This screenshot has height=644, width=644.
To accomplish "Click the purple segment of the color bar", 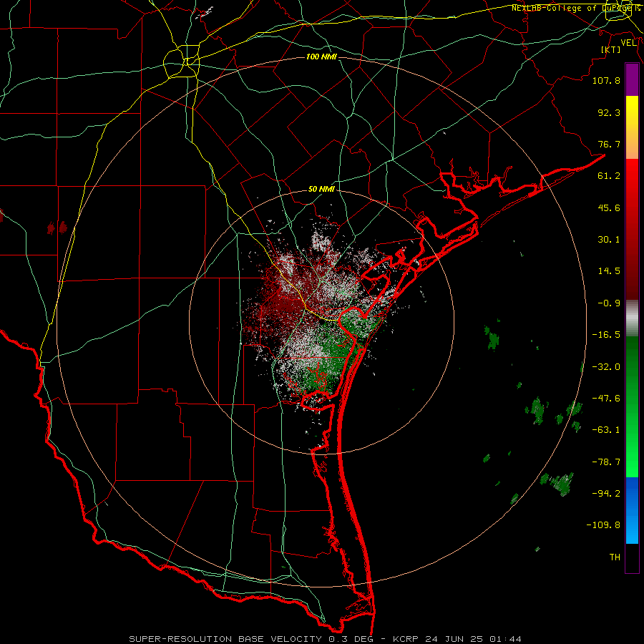I will 632,79.
